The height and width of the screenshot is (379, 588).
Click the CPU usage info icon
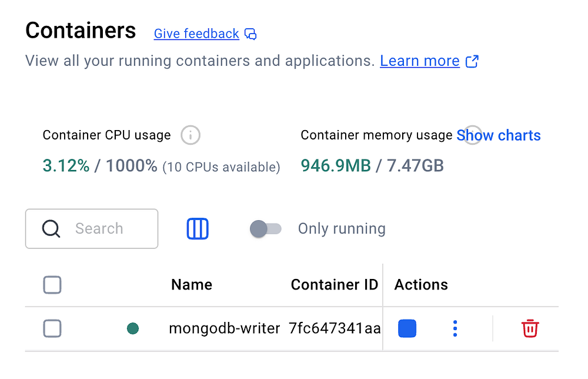(x=190, y=135)
